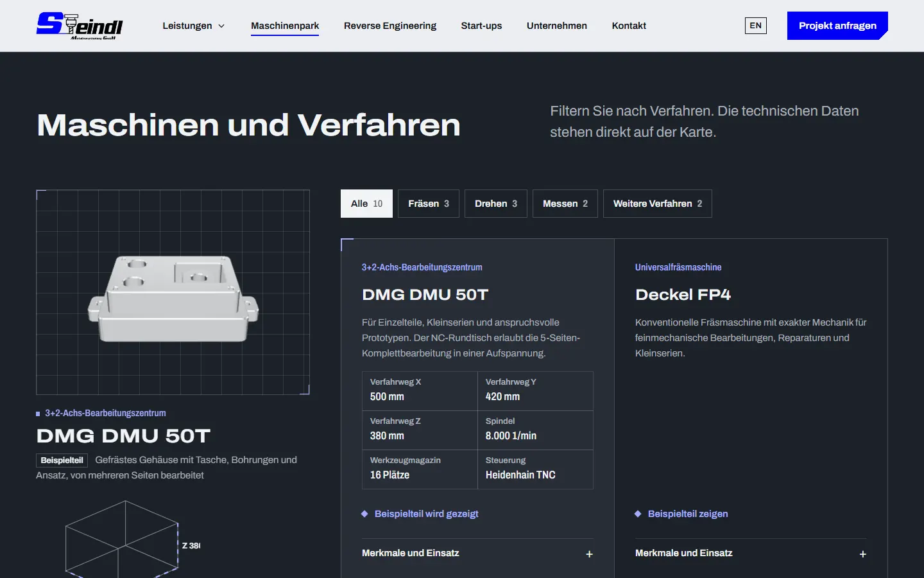Filter machines by Messen

click(565, 204)
